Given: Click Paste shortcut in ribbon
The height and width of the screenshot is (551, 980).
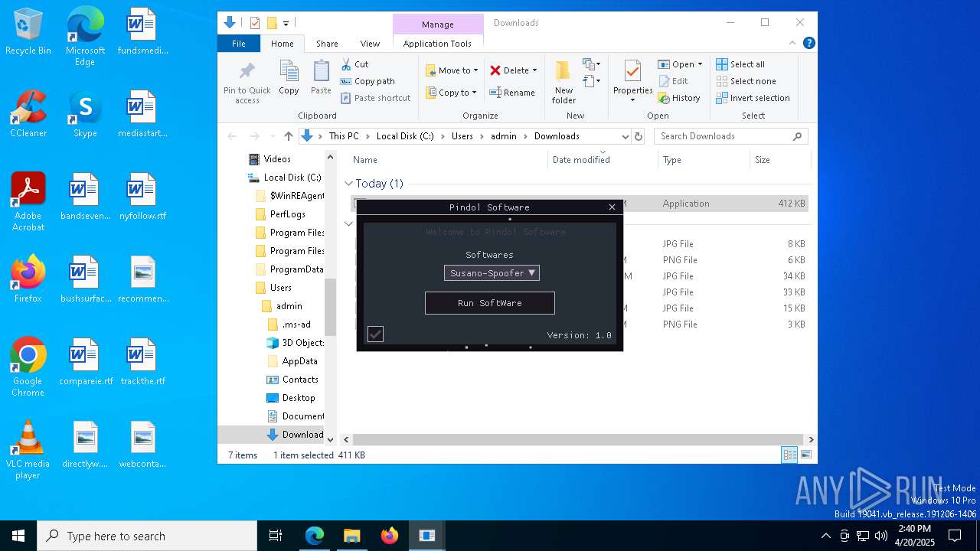Looking at the screenshot, I should pyautogui.click(x=376, y=98).
